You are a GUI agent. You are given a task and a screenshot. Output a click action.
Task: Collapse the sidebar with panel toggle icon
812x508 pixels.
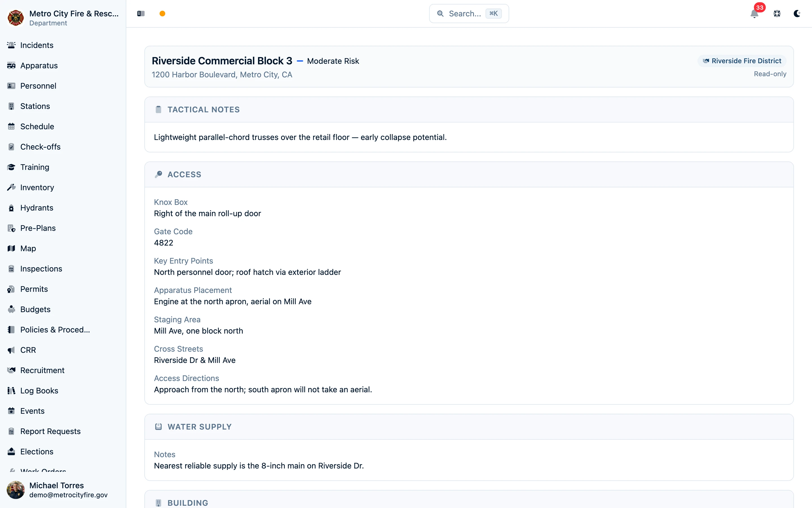(141, 14)
